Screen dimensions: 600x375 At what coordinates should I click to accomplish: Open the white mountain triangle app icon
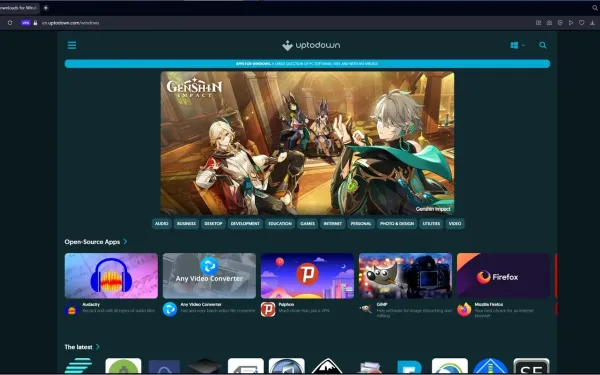click(327, 366)
